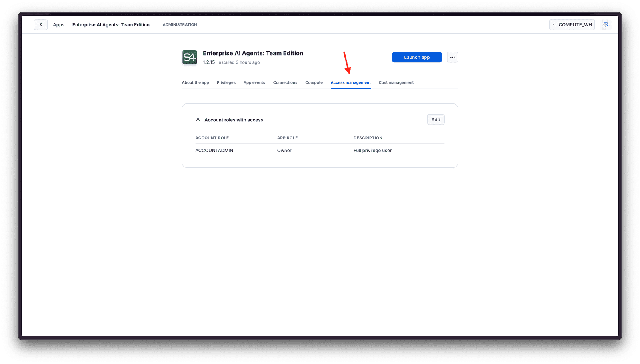The width and height of the screenshot is (640, 364).
Task: Open the settings gear icon top right
Action: (606, 24)
